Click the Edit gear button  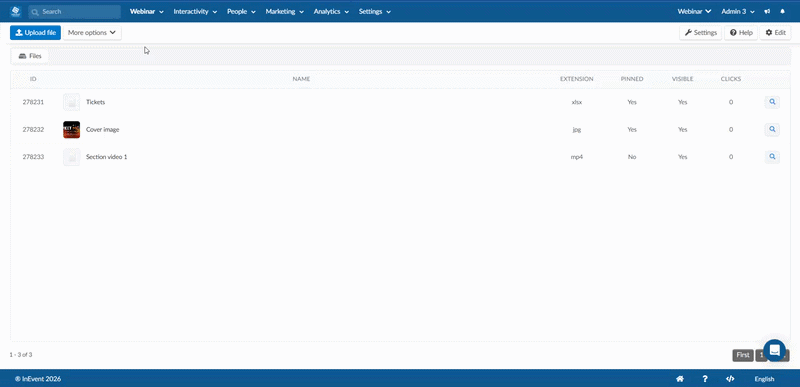point(776,33)
